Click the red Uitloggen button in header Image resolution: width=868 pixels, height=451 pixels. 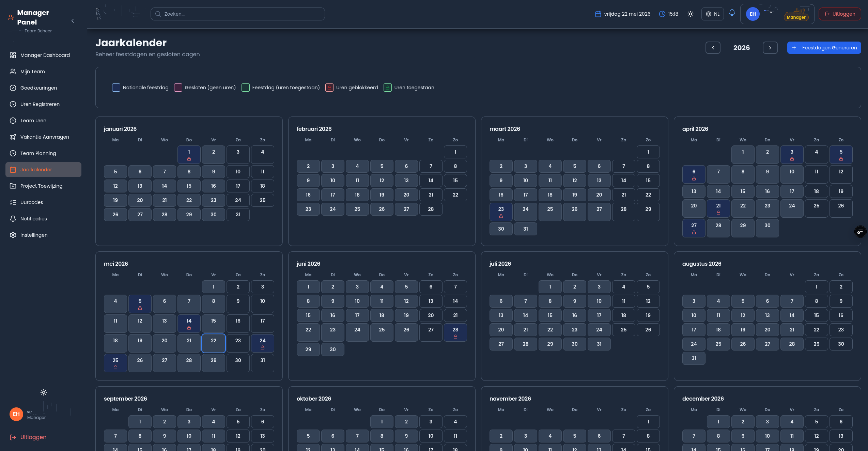tap(840, 14)
